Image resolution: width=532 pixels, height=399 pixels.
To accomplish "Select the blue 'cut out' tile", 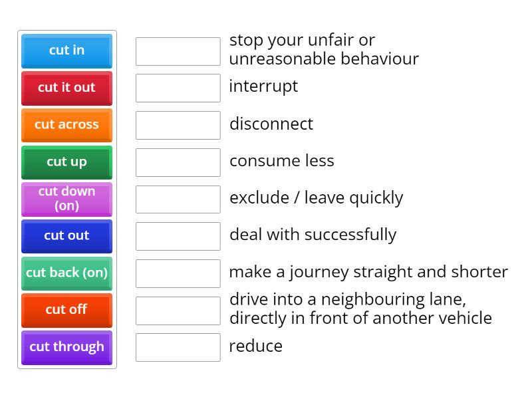I will (x=66, y=236).
